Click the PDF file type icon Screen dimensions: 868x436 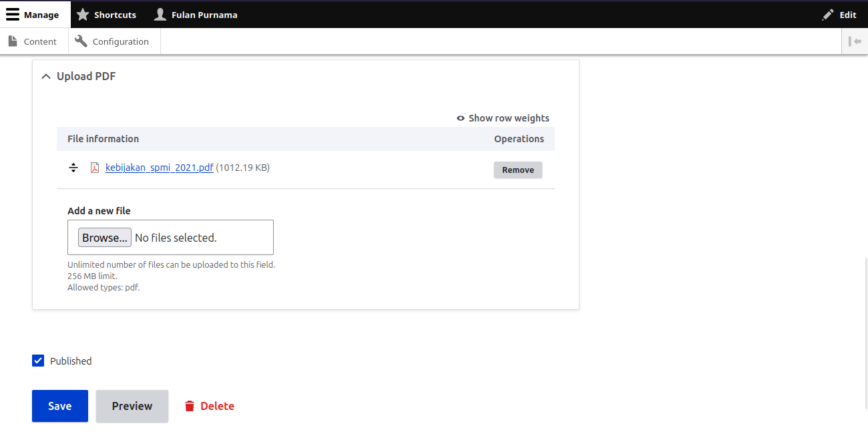[x=95, y=168]
